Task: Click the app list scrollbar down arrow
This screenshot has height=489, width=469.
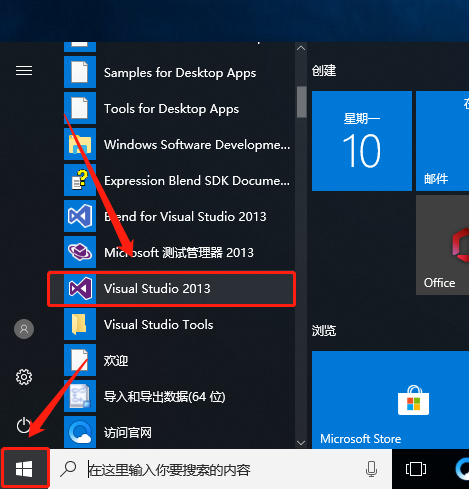Action: pos(301,443)
